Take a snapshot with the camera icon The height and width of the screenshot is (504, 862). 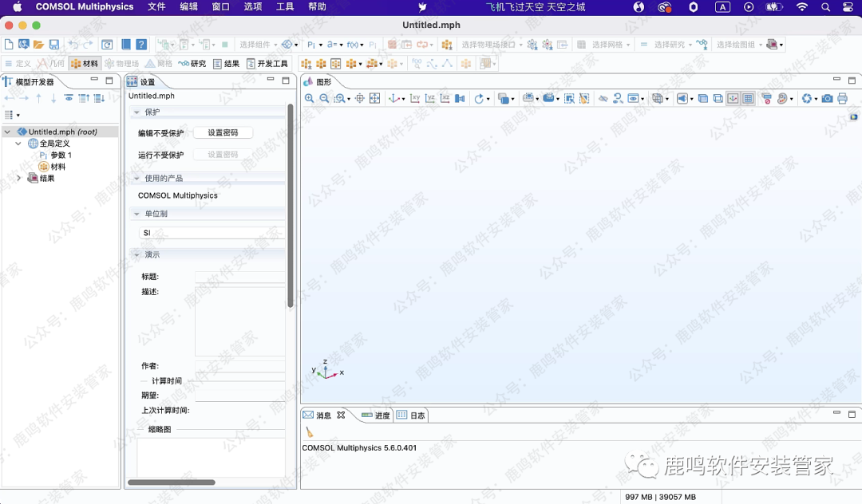tap(828, 99)
